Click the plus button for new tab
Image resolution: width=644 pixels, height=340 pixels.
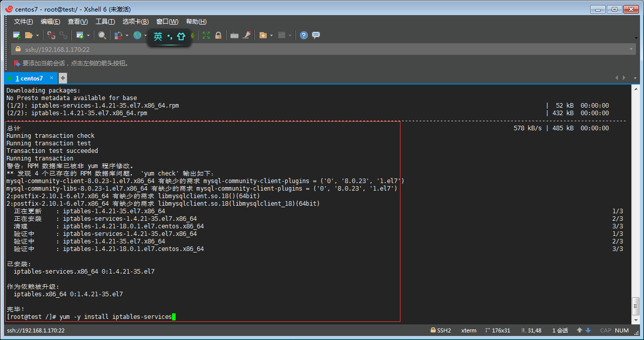[x=63, y=78]
